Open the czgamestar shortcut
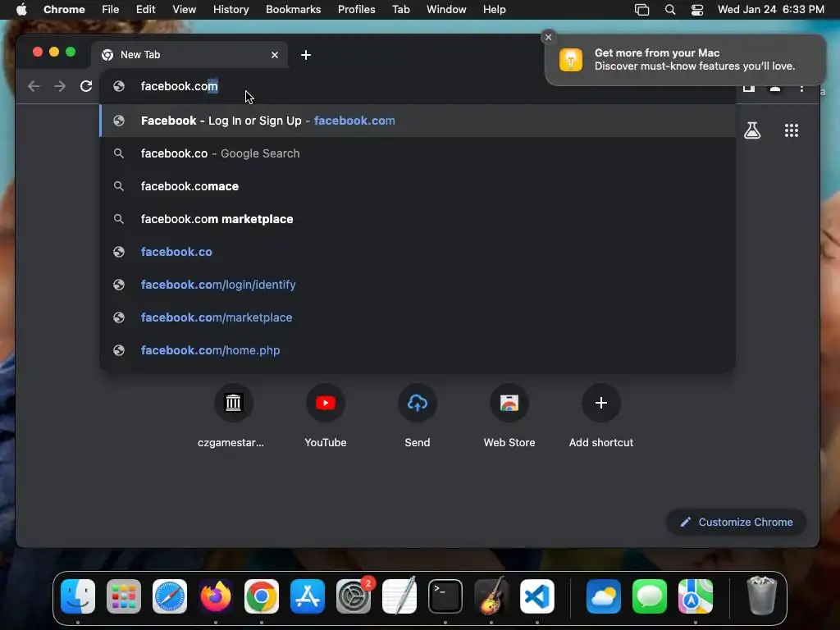Screen dimensions: 840x630 point(233,403)
